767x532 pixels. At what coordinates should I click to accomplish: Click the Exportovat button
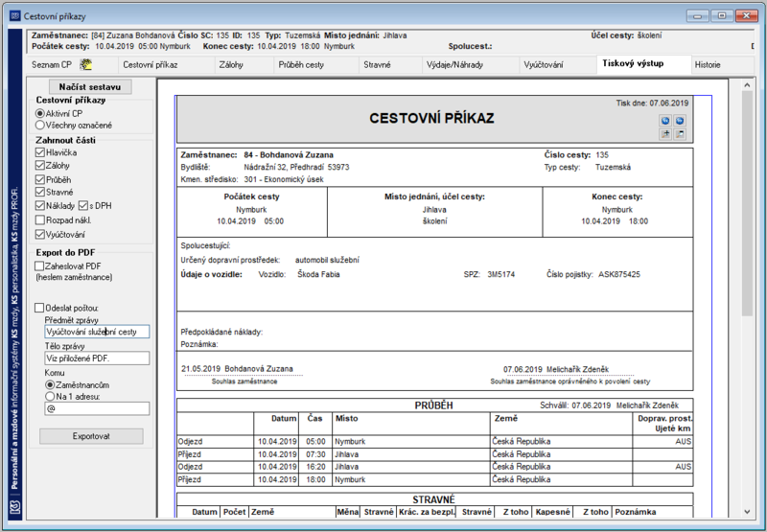pyautogui.click(x=91, y=436)
